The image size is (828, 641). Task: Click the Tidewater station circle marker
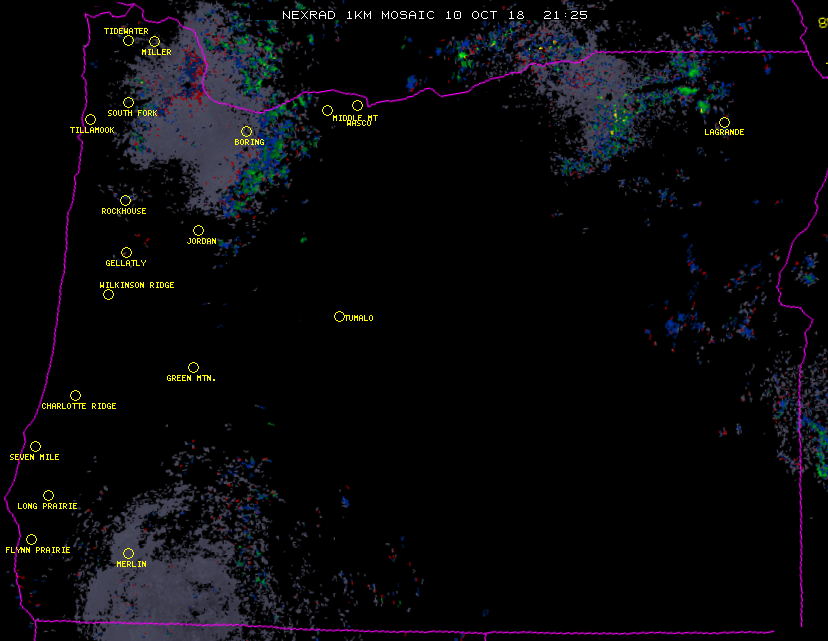click(128, 41)
